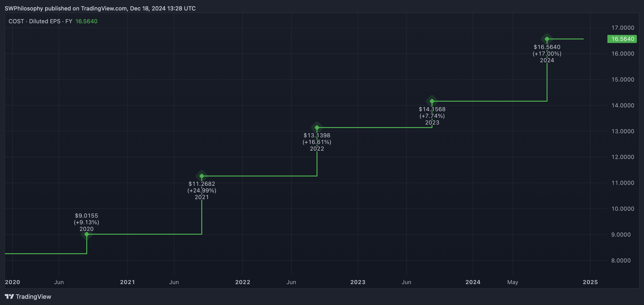Click the 2020 diamond data marker

87,234
